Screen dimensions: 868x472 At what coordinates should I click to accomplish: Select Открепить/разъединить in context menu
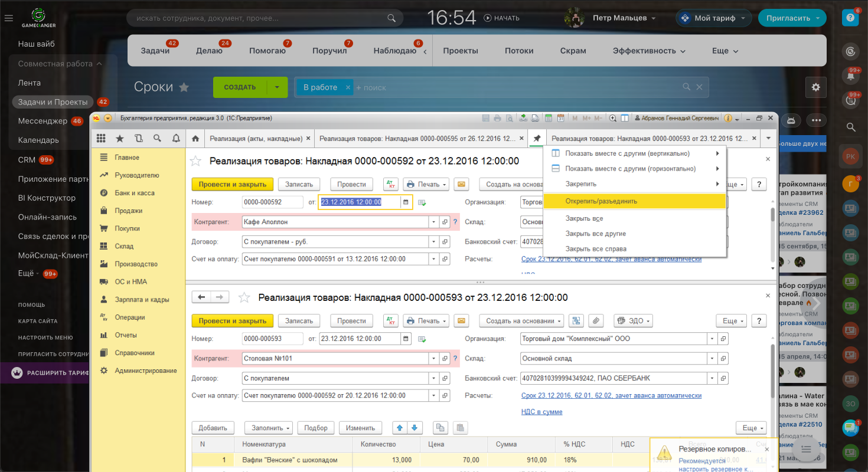point(634,201)
